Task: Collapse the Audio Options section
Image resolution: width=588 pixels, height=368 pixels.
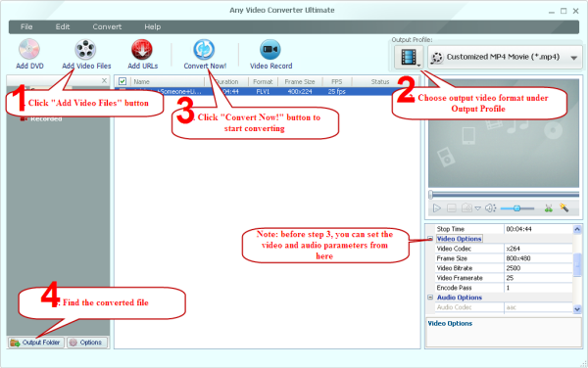Action: 430,298
